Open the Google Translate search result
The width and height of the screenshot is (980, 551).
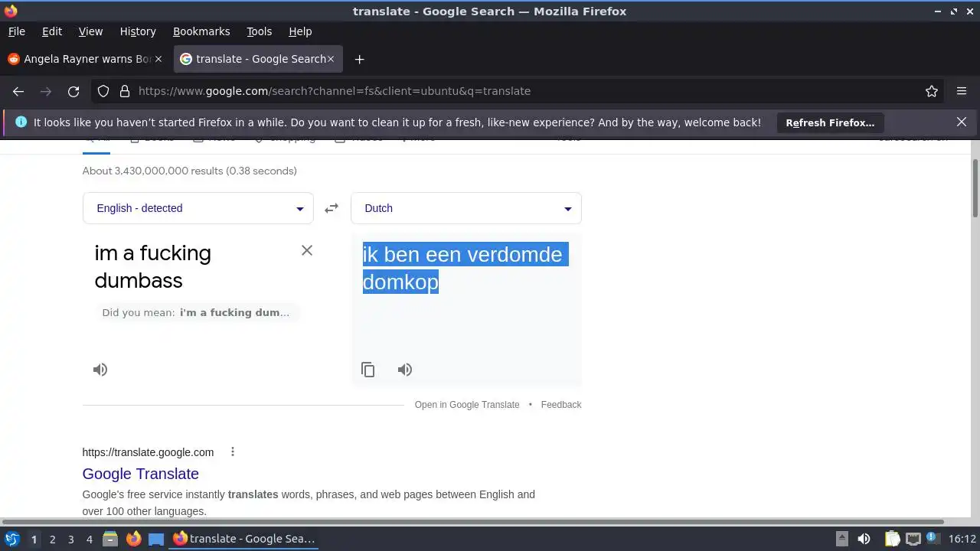coord(141,474)
